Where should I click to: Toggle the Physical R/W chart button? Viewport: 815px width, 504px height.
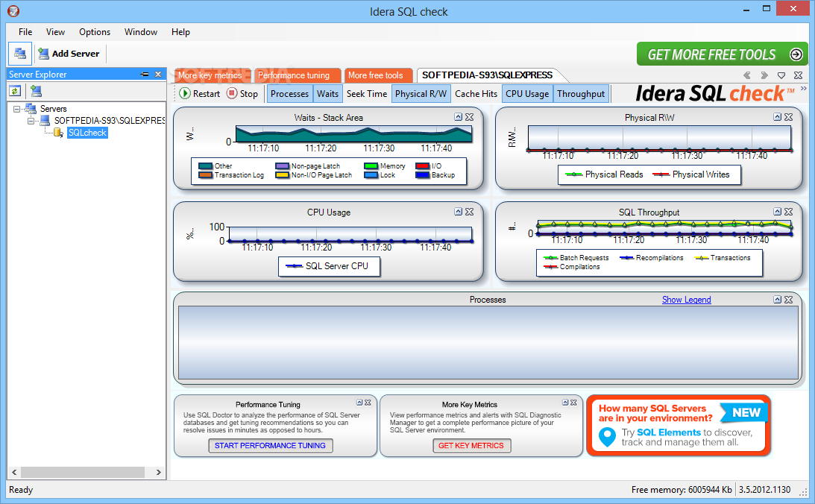421,93
